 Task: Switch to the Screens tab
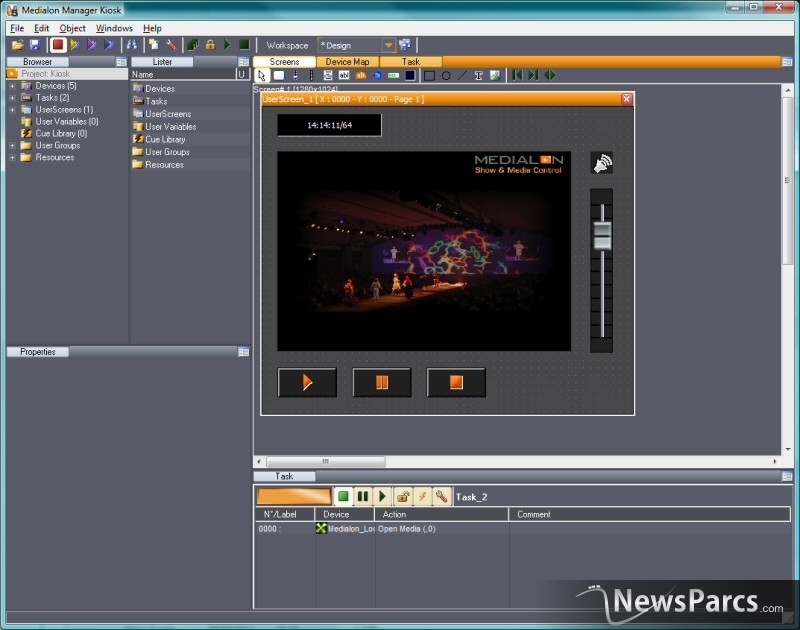[285, 62]
